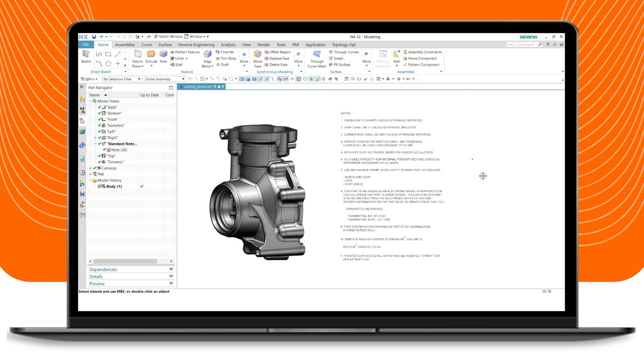
Task: Open the History clock sidebar icon
Action: coord(83,172)
